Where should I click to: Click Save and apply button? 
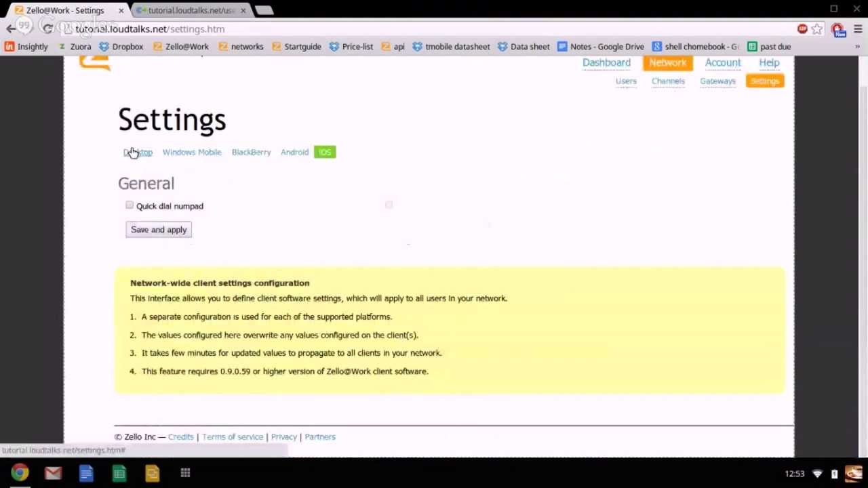(159, 230)
